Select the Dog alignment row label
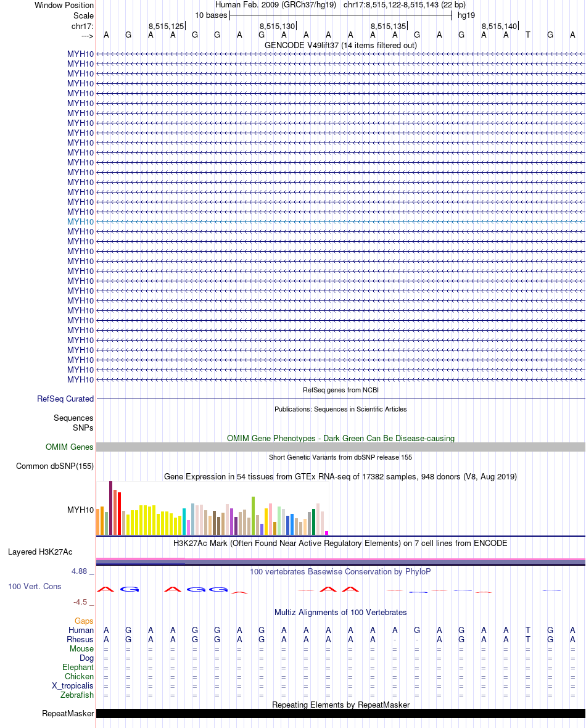Screen dimensions: 586x728 86,658
